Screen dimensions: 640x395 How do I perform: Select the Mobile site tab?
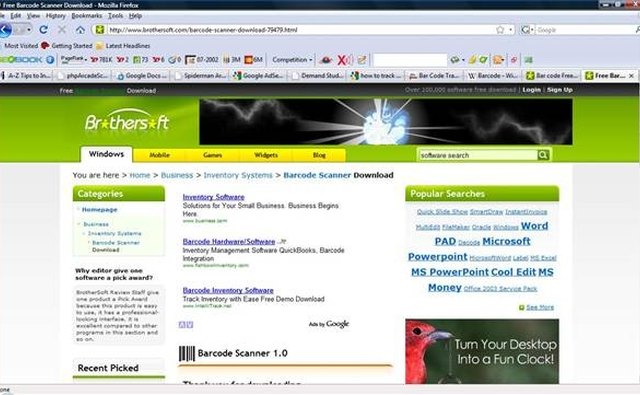click(x=159, y=155)
